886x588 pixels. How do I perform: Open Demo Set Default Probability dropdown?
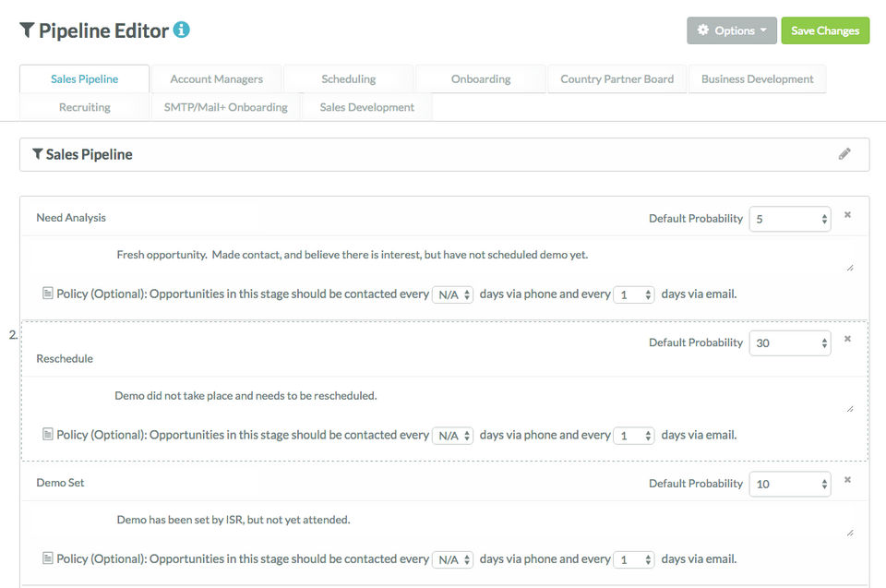[x=789, y=484]
